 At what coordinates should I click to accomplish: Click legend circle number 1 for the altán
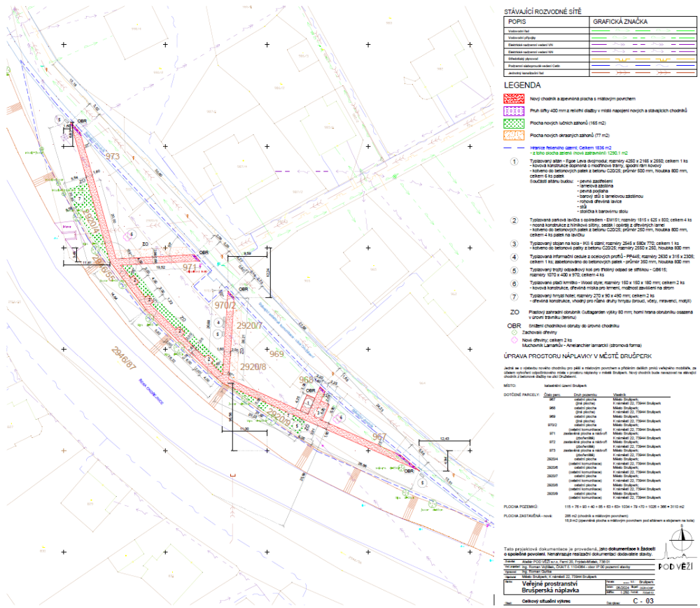click(514, 160)
